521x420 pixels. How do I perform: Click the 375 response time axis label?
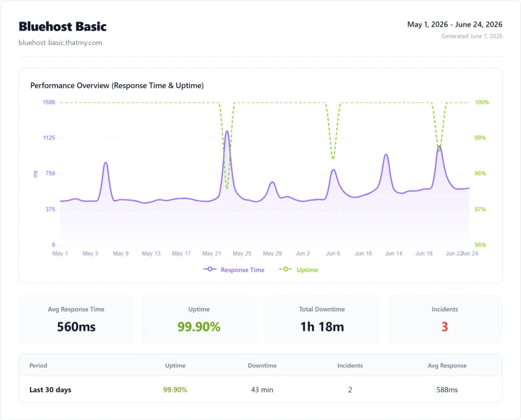point(50,209)
